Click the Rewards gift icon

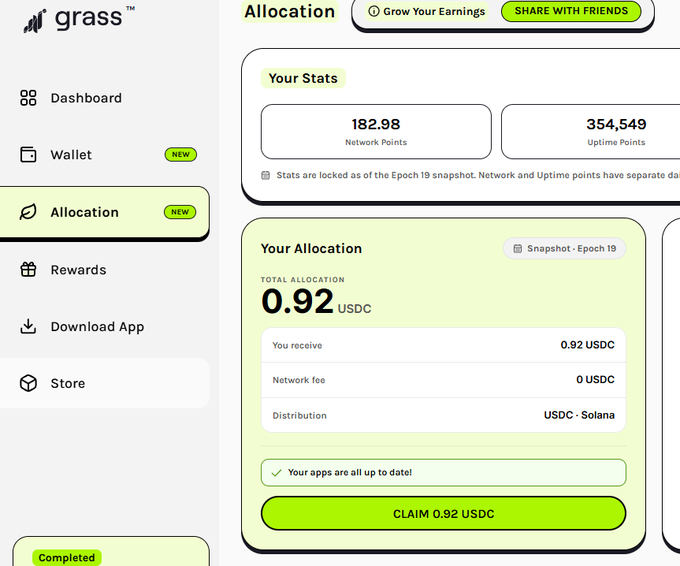[x=28, y=269]
